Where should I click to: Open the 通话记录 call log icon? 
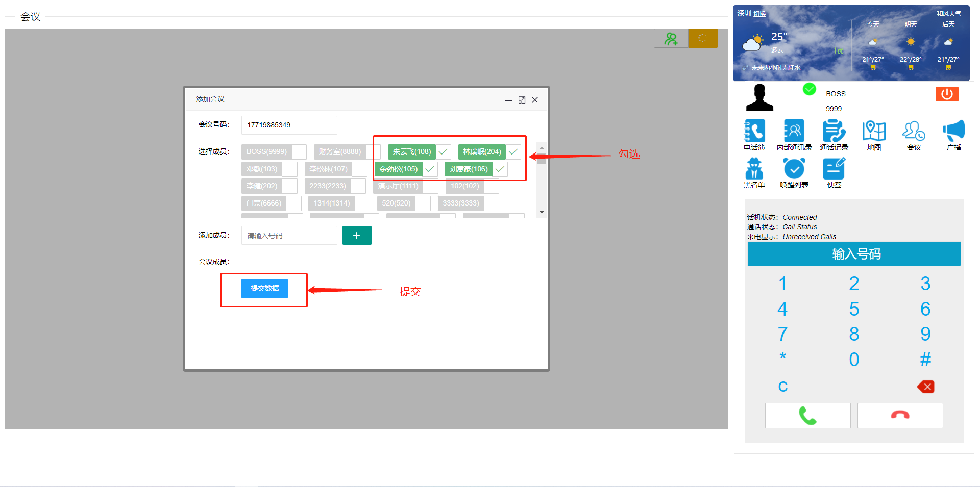click(x=834, y=132)
